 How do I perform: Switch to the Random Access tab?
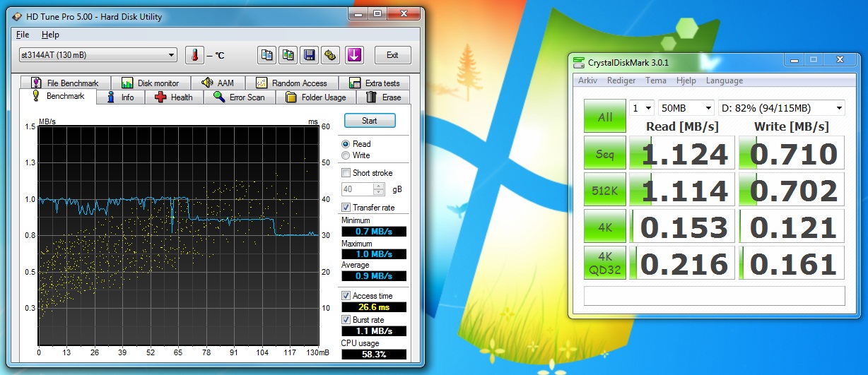pyautogui.click(x=291, y=83)
